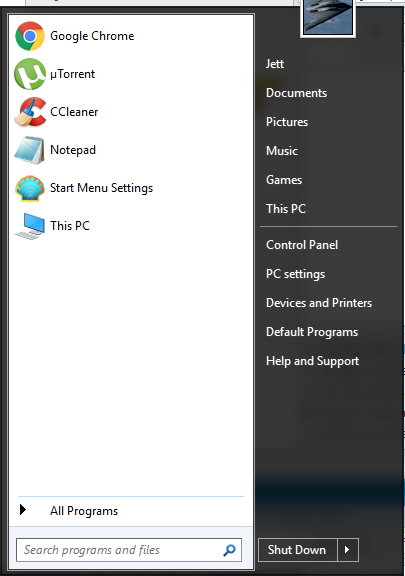
Task: Open the Jett user folder
Action: 275,64
